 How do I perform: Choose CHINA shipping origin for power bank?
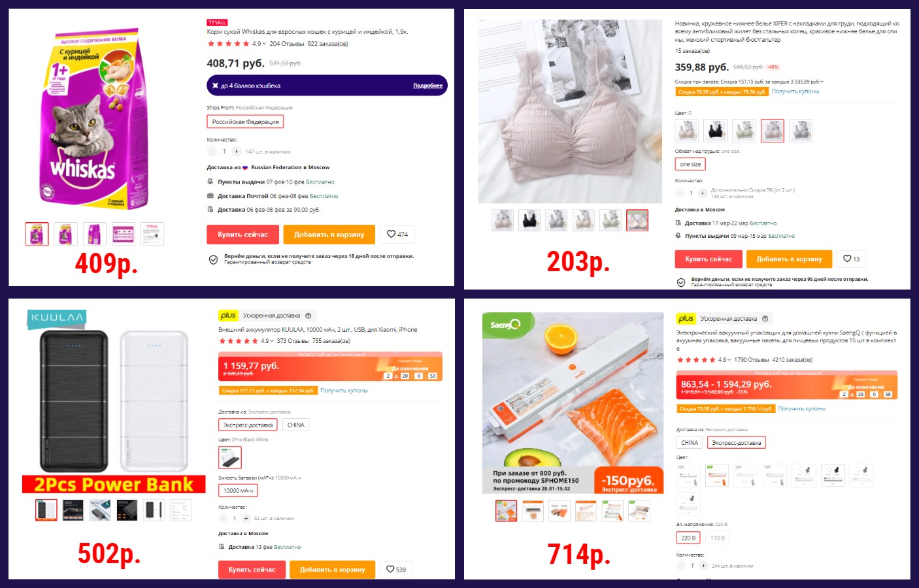click(x=296, y=425)
